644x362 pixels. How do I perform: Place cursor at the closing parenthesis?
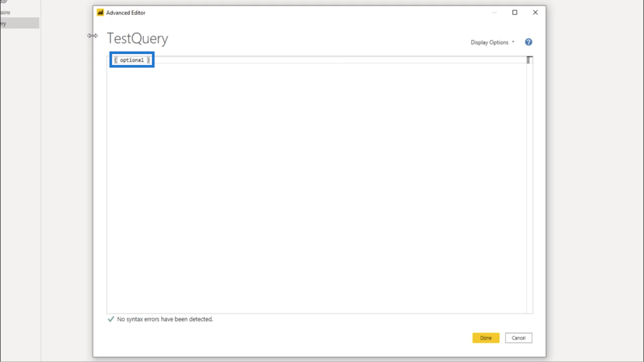pos(148,60)
